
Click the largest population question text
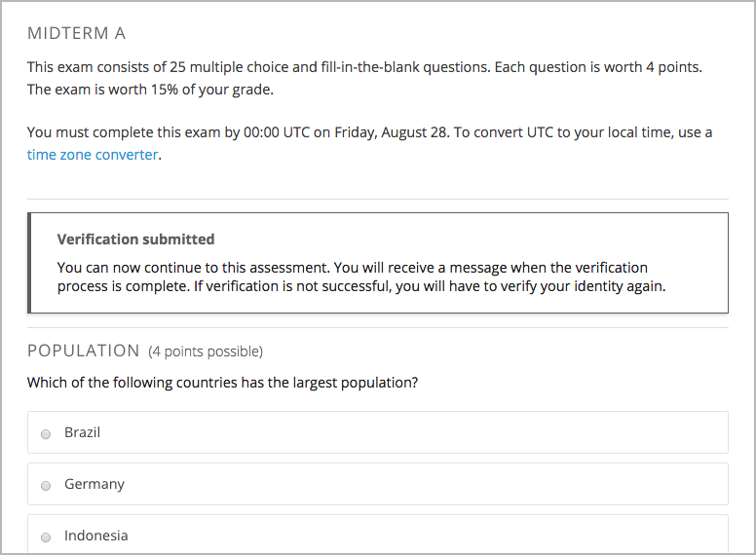[223, 383]
